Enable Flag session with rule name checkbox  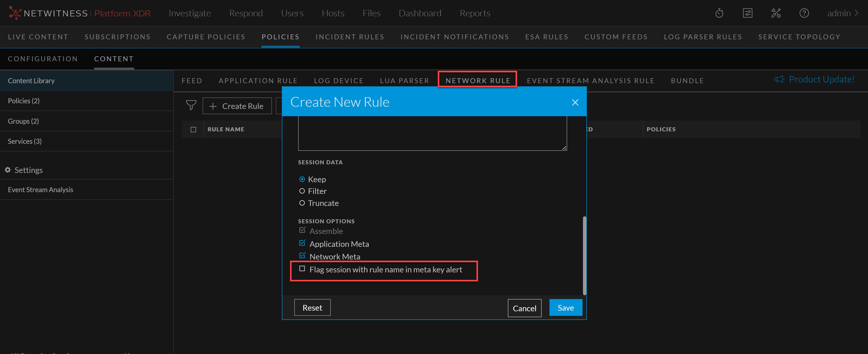point(302,269)
